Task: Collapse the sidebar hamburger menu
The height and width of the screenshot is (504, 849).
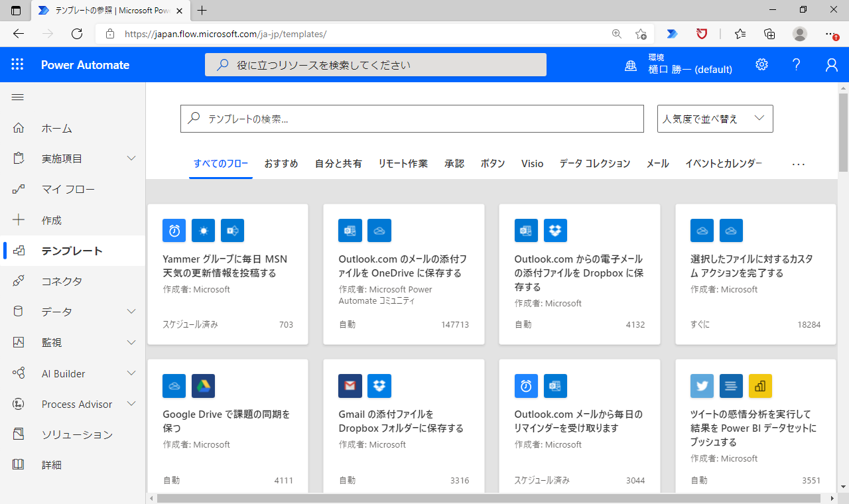Action: click(x=18, y=97)
